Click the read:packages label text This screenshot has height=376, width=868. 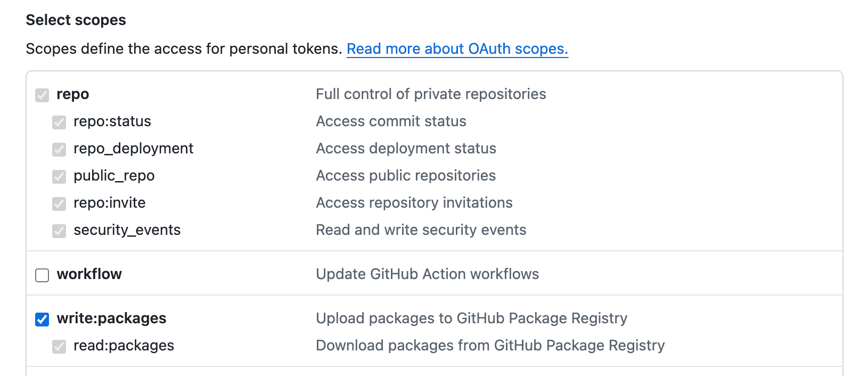click(123, 346)
